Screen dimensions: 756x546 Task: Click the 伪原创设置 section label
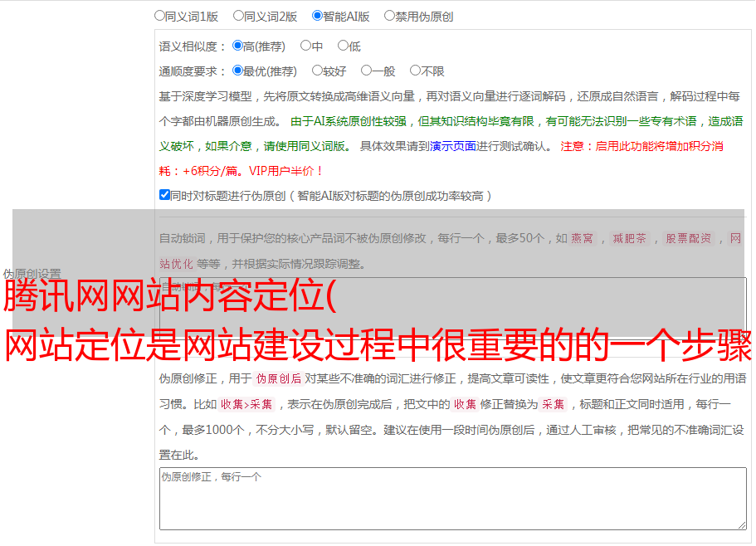pyautogui.click(x=32, y=274)
